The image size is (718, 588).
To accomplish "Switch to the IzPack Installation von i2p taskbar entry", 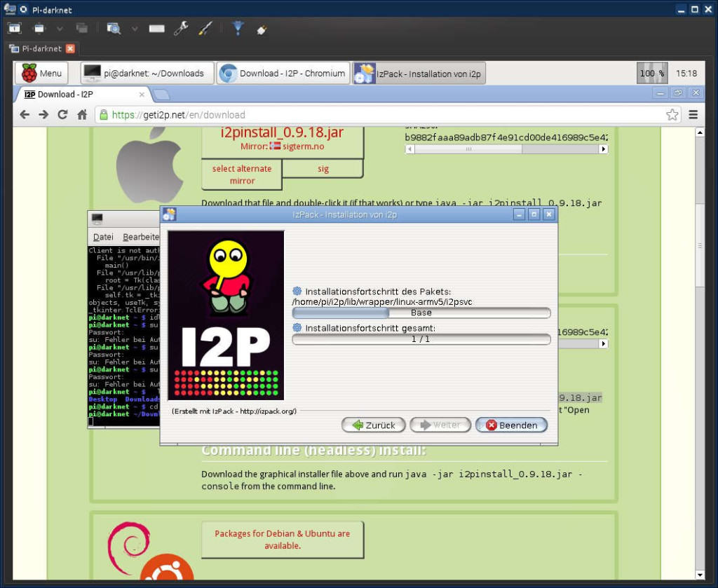I will (419, 73).
